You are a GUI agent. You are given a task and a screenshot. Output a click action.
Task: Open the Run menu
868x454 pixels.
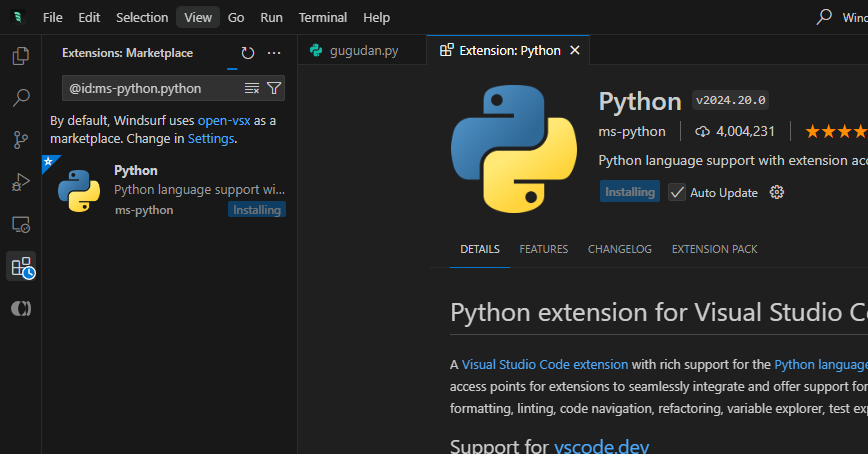tap(271, 17)
